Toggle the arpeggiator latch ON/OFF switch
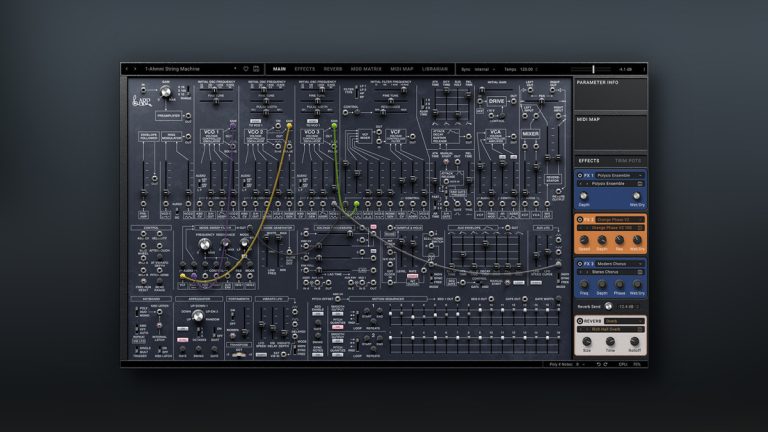This screenshot has height=432, width=768. coord(215,332)
